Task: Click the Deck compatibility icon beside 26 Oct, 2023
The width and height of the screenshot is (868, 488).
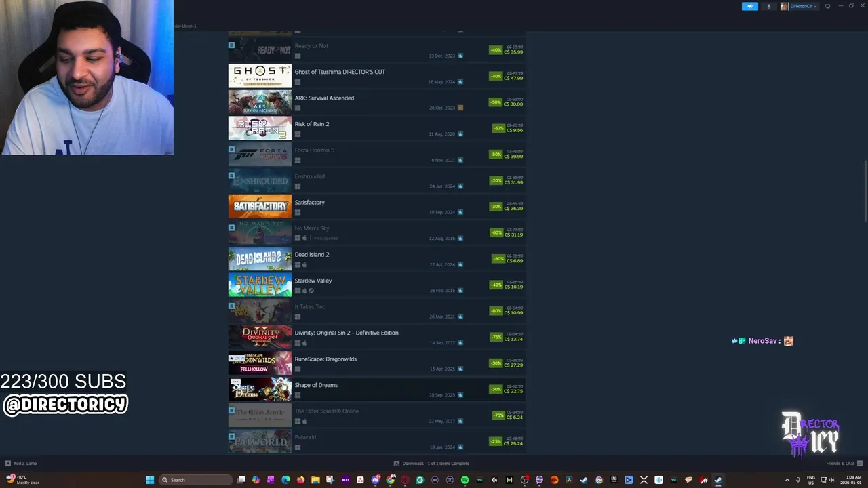Action: pos(460,108)
